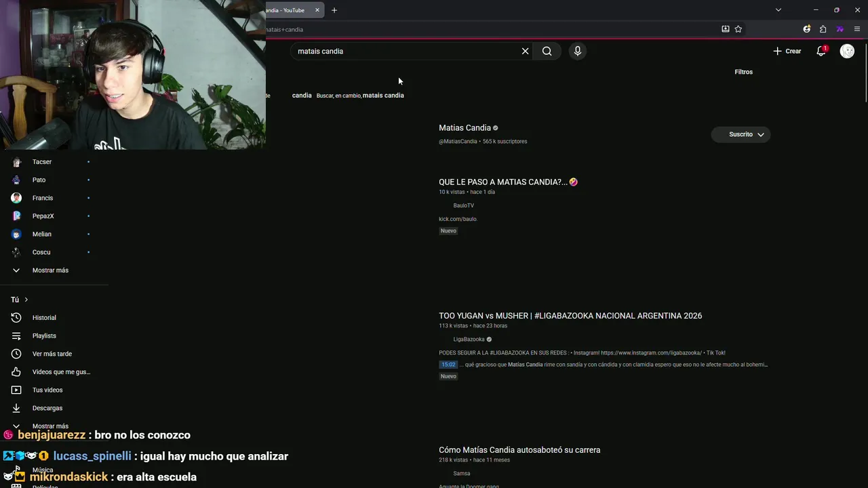Open the profile icon in browser toolbar
This screenshot has height=488, width=868.
click(x=806, y=29)
